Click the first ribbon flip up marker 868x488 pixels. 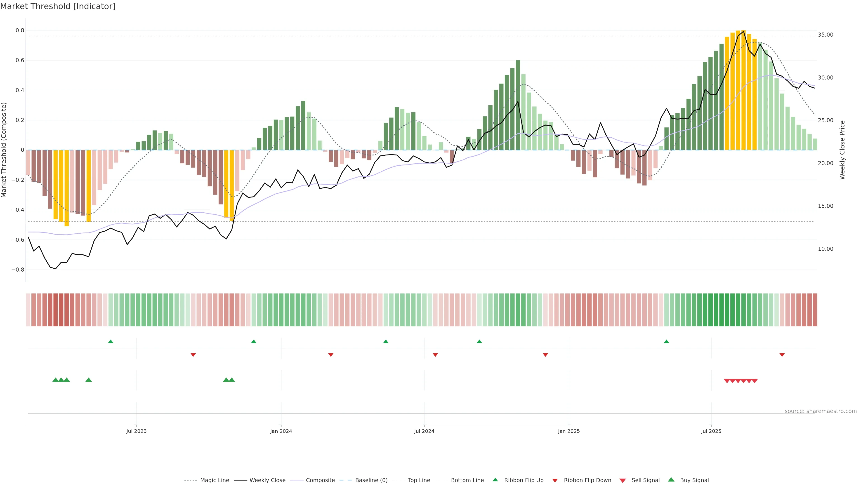pos(111,342)
